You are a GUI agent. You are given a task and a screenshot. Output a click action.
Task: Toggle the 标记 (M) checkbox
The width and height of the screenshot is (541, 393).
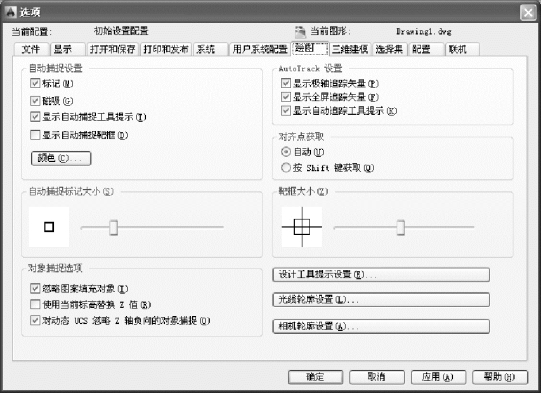(35, 83)
